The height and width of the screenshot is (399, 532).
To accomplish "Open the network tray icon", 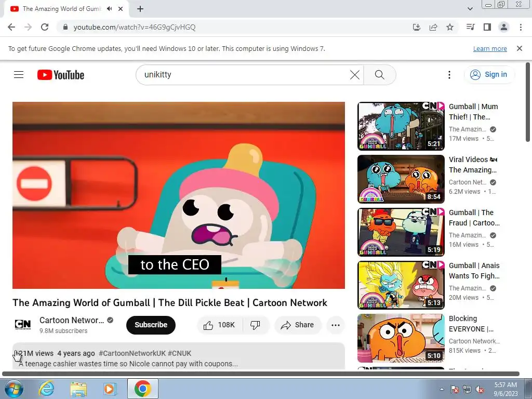I will click(x=467, y=389).
